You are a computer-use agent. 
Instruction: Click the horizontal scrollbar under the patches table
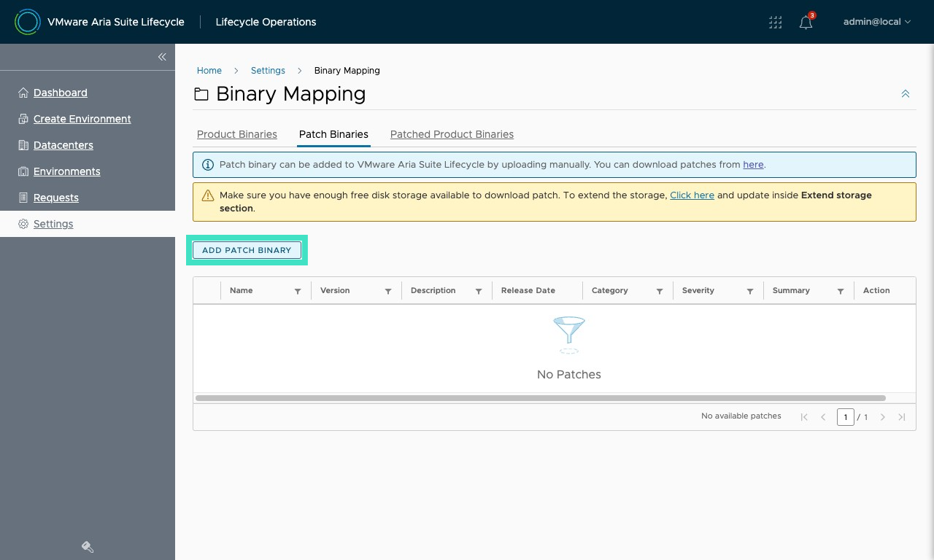click(x=541, y=398)
